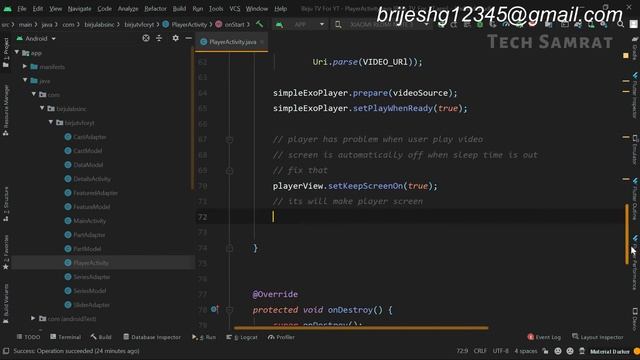This screenshot has height=360, width=640.
Task: Open the Run menu
Action: coord(198,9)
